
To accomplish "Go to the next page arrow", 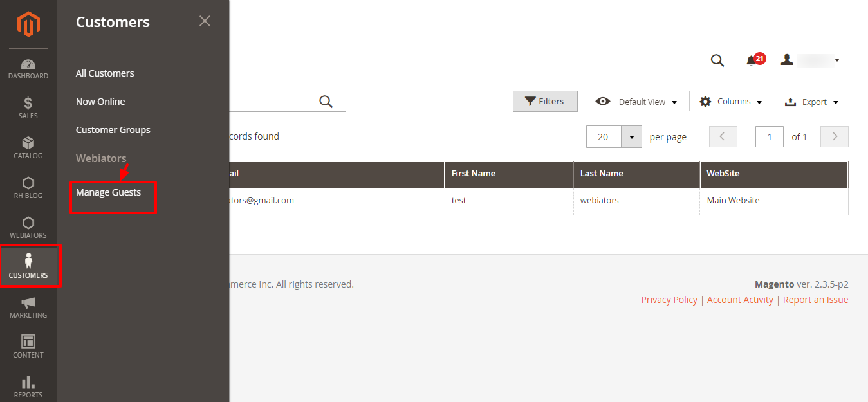I will (x=835, y=136).
